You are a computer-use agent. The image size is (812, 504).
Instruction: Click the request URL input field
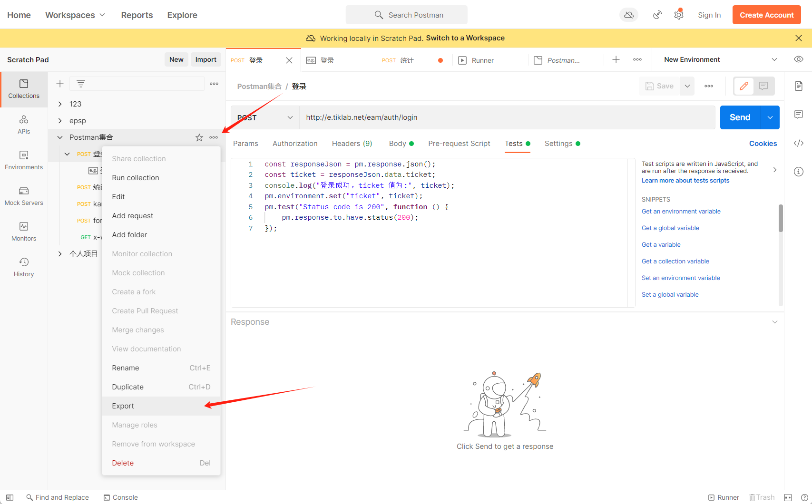tap(507, 117)
